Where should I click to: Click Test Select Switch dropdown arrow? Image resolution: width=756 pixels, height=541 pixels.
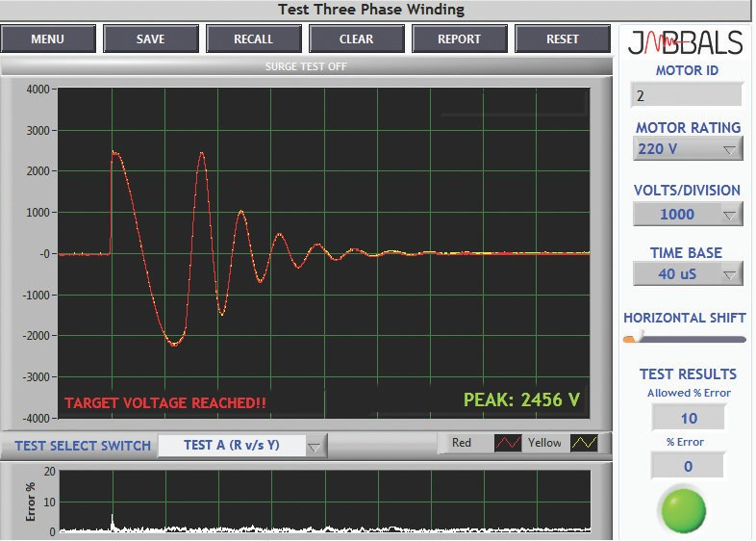point(315,447)
